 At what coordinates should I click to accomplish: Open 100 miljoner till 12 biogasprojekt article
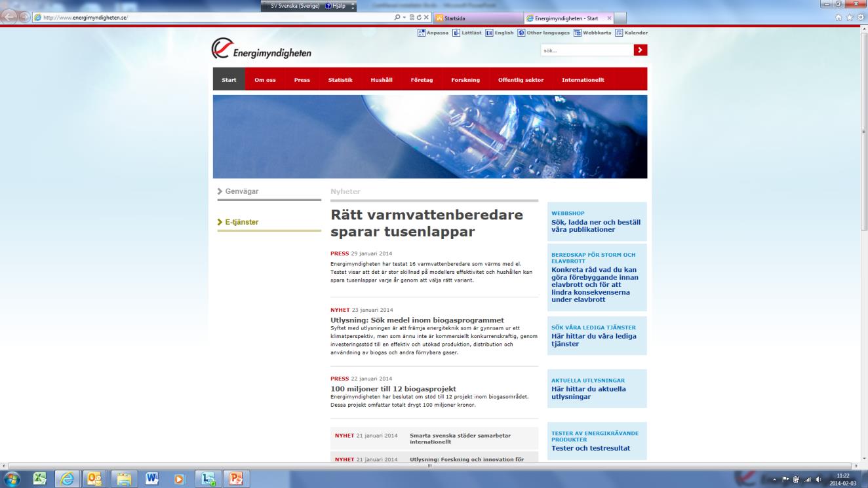click(393, 389)
